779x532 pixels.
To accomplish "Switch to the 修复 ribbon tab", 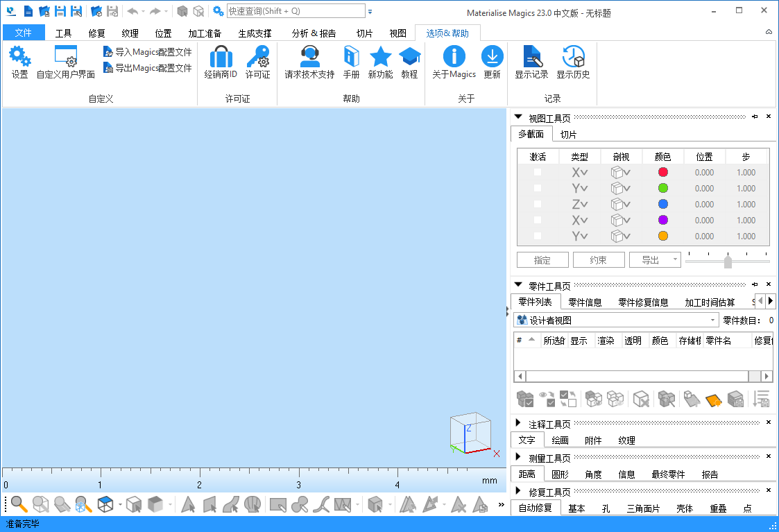I will 96,33.
